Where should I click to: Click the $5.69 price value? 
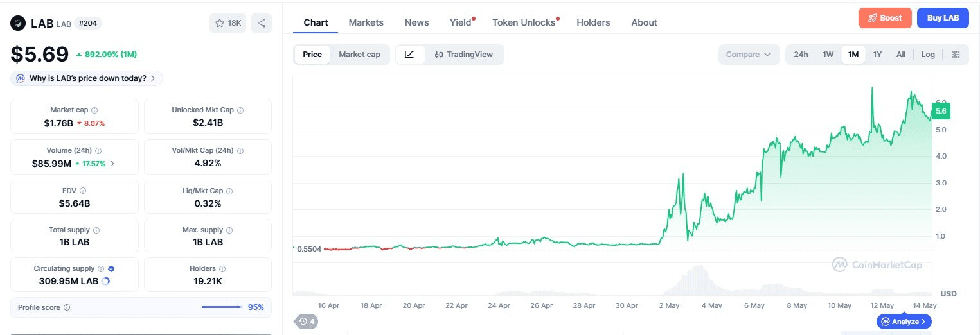pos(39,55)
